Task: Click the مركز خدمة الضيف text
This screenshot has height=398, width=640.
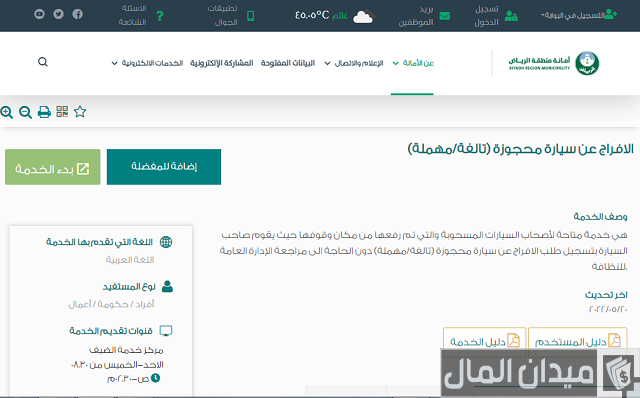Action: [126, 350]
